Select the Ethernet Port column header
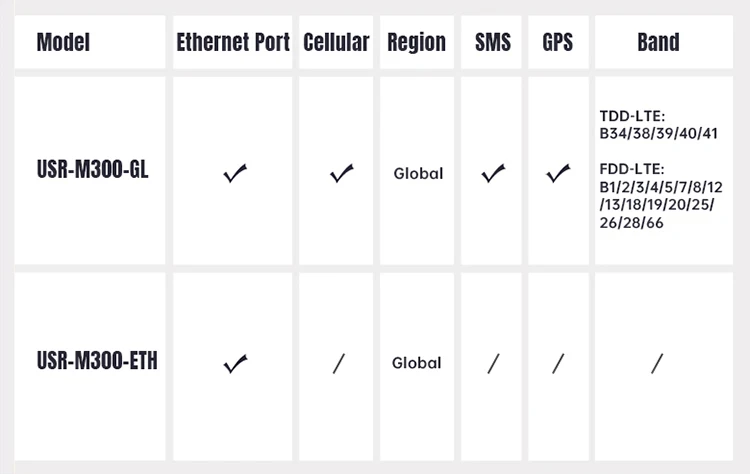This screenshot has height=474, width=750. click(x=233, y=42)
